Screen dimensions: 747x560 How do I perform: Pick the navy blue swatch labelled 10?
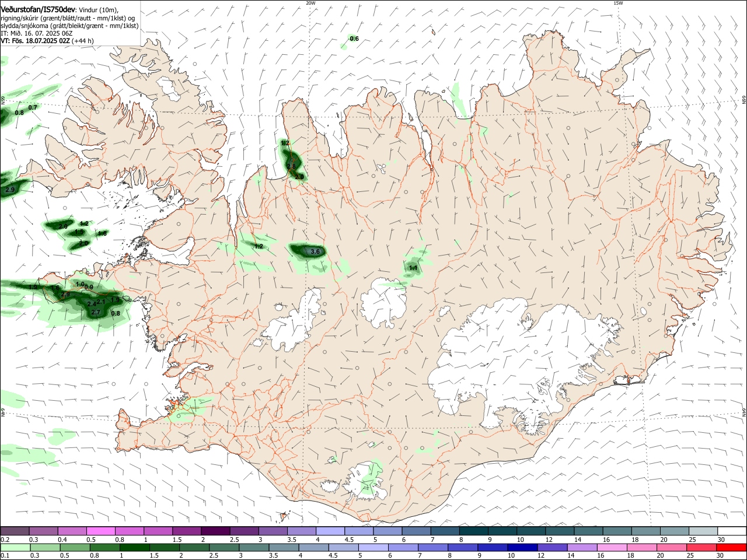[521, 547]
